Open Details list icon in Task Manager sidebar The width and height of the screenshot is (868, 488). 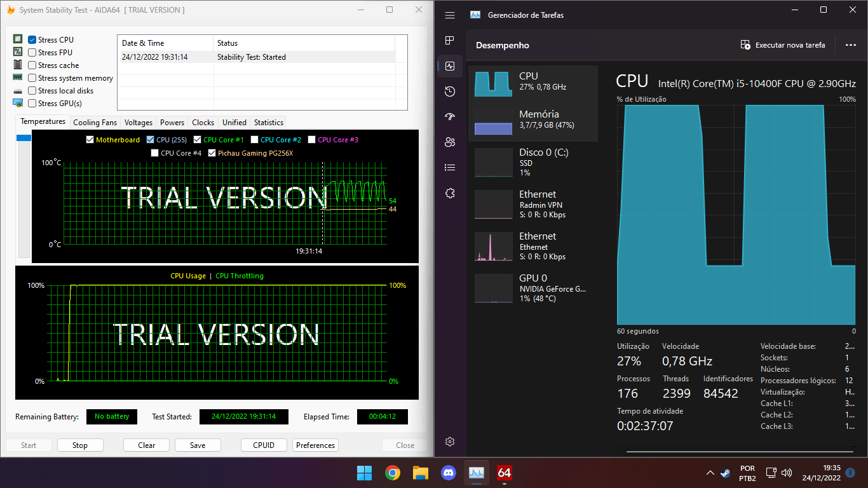click(x=450, y=168)
